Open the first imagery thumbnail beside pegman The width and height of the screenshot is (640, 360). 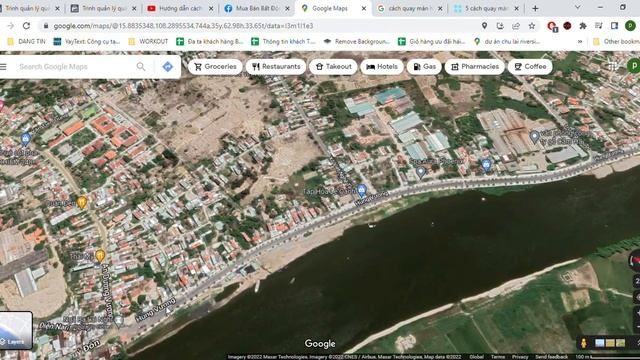[x=599, y=343]
